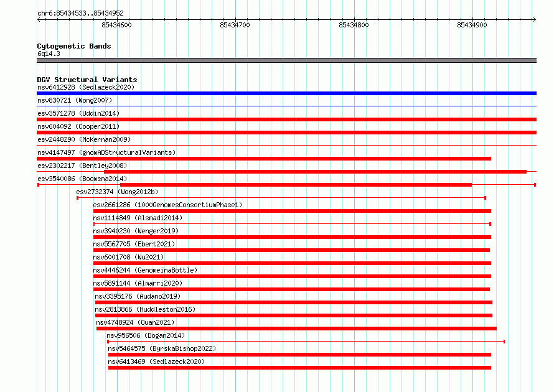Click the red nsv3395176 Audano2019 bar
The image size is (554, 392).
click(294, 302)
